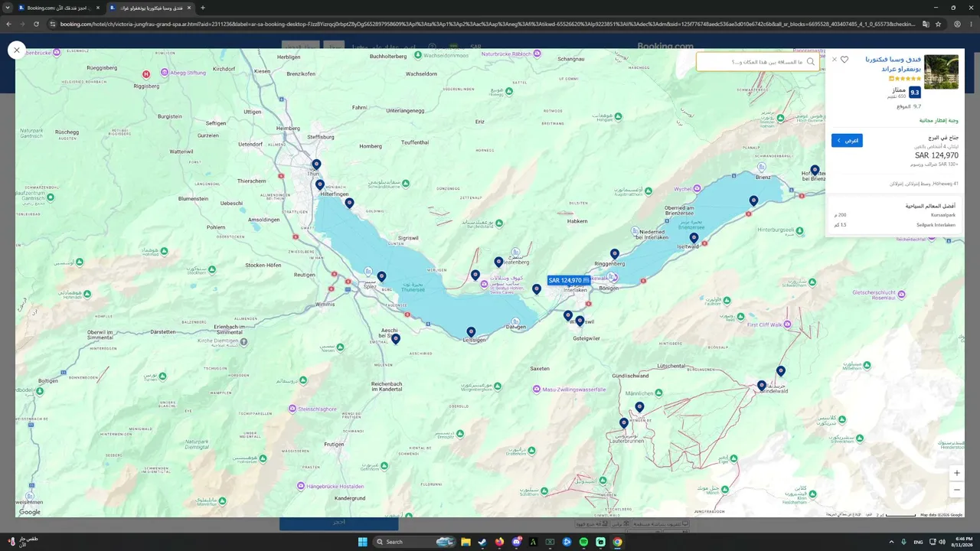The width and height of the screenshot is (980, 551).
Task: Open the Windows Start menu
Action: 363,542
